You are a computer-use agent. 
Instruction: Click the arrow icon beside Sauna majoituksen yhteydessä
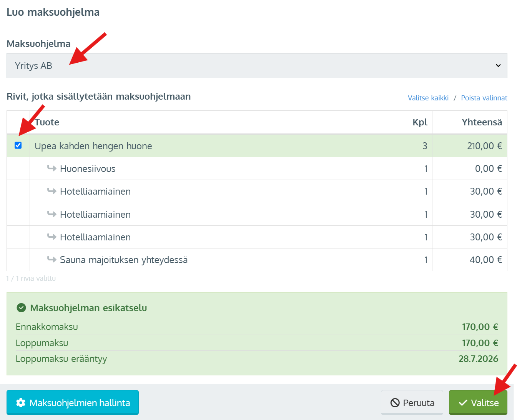(x=52, y=259)
